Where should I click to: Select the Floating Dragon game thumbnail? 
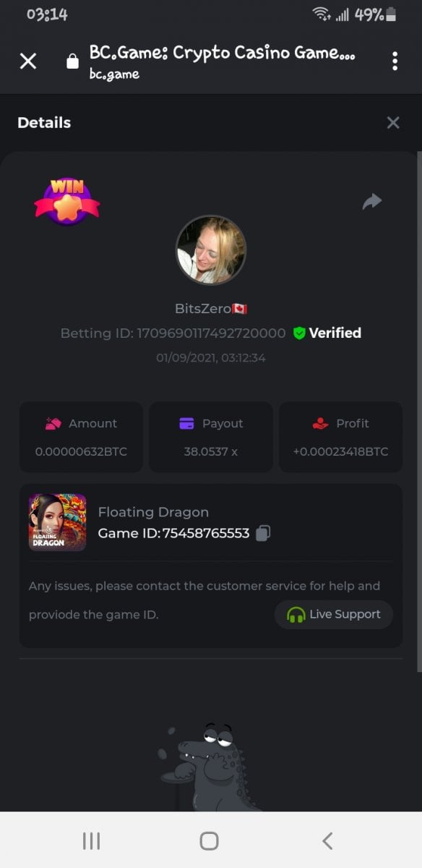[x=57, y=522]
